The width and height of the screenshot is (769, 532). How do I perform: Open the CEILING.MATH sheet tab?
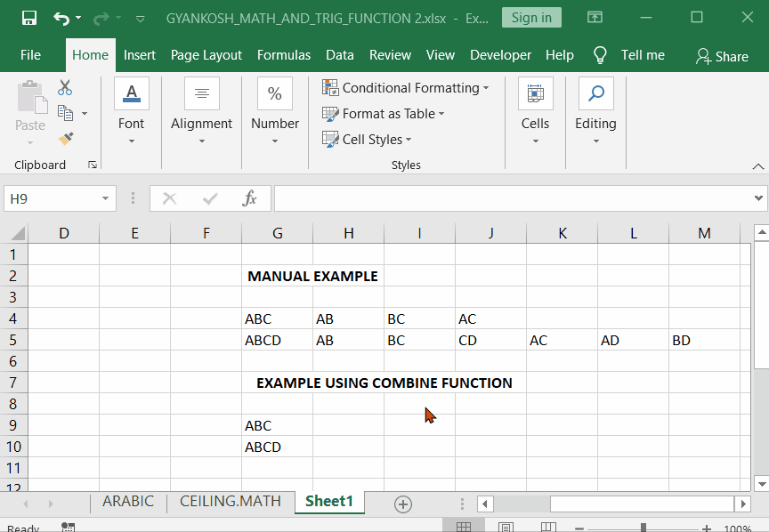coord(230,501)
